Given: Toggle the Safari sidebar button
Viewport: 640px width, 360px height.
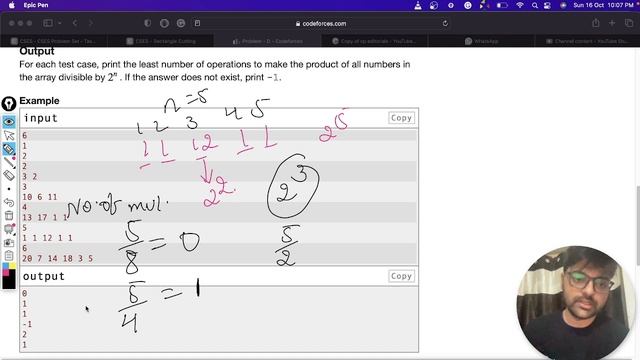Looking at the screenshot, I should tap(48, 23).
